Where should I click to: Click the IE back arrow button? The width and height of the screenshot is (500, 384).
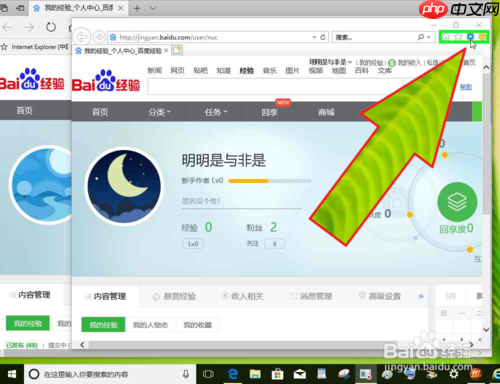82,37
